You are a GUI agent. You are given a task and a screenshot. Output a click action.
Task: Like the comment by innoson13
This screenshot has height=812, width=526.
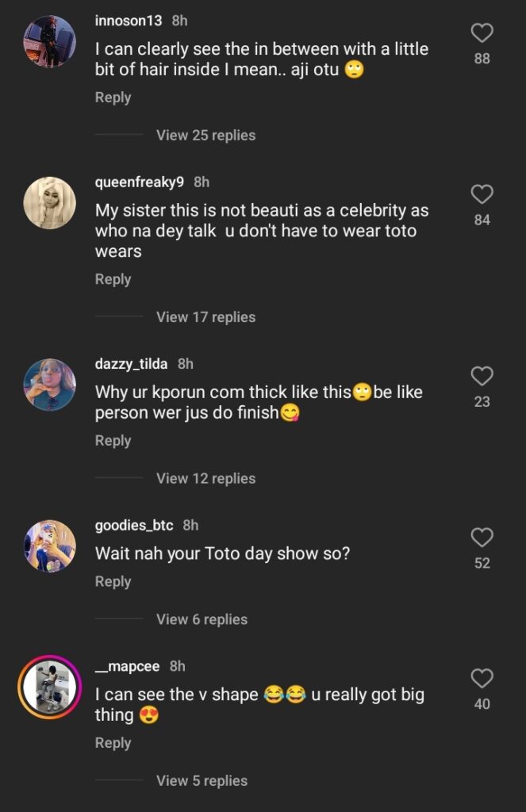click(482, 33)
